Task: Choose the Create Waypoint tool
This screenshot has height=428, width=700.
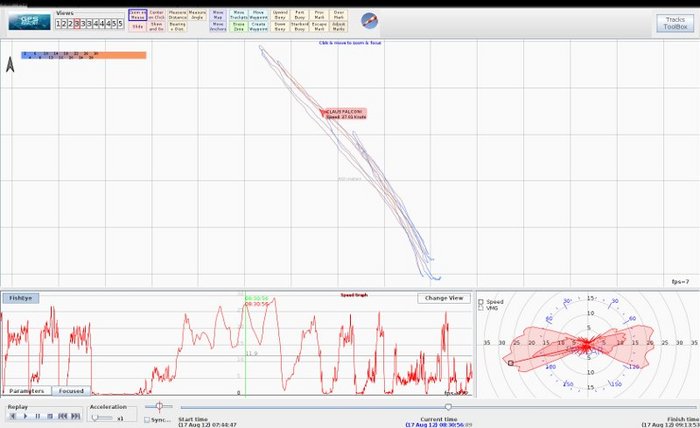Action: (x=257, y=27)
